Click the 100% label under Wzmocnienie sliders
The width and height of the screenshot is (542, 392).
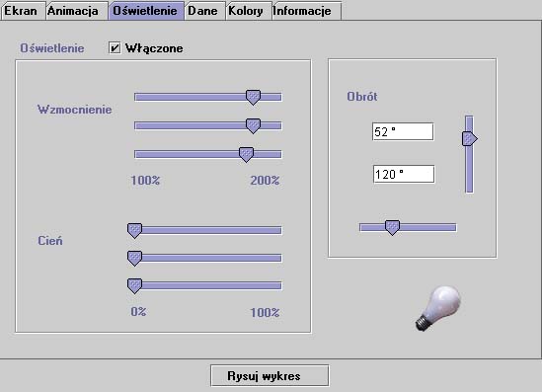(x=145, y=180)
